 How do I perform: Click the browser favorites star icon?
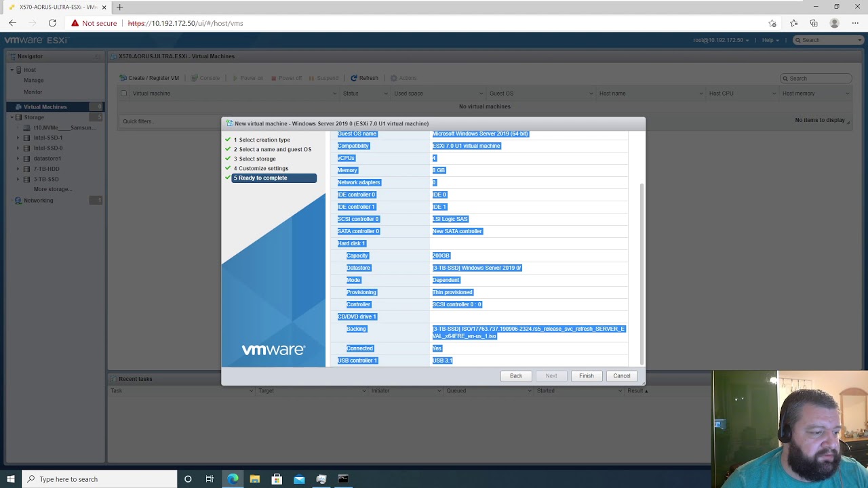coord(772,23)
